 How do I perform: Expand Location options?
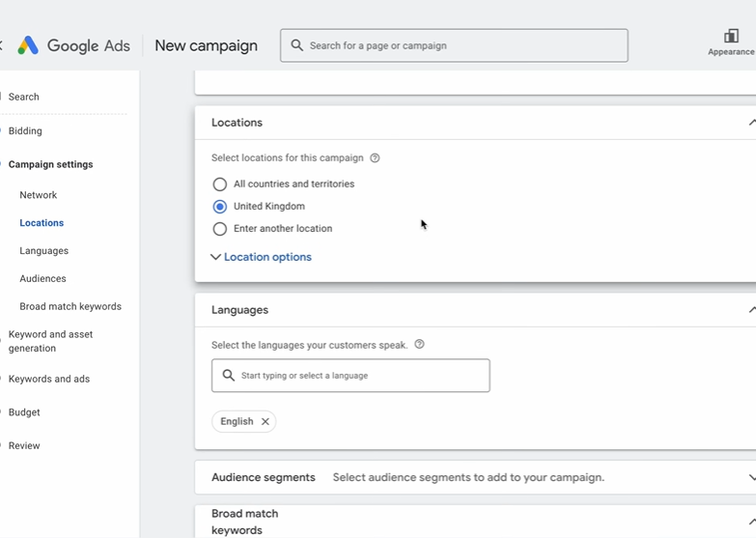262,258
